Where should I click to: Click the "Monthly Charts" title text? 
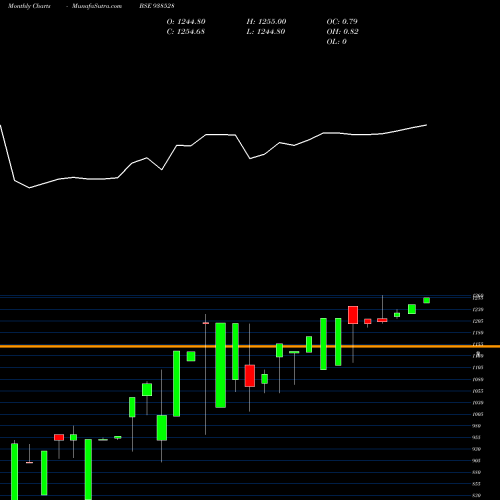29,6
